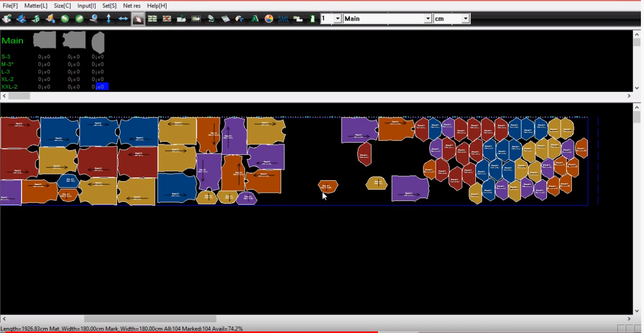644x333 pixels.
Task: Open the Main marker dropdown
Action: [x=429, y=18]
